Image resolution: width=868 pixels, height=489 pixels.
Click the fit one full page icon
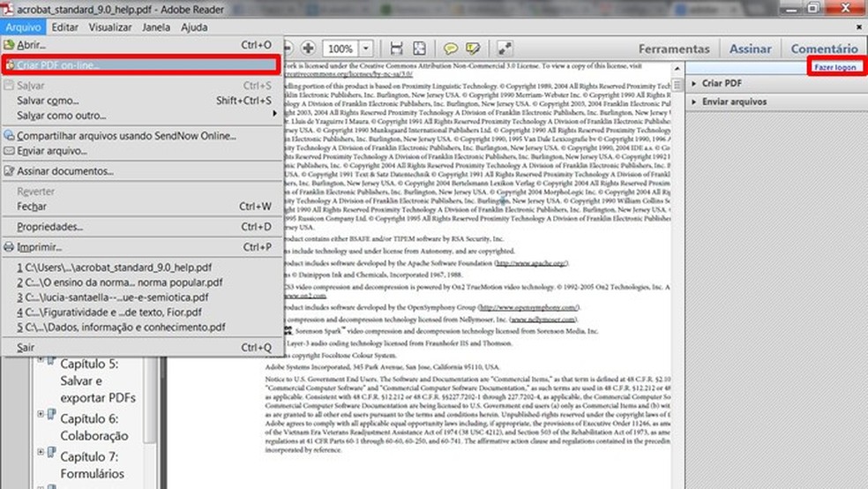click(420, 49)
